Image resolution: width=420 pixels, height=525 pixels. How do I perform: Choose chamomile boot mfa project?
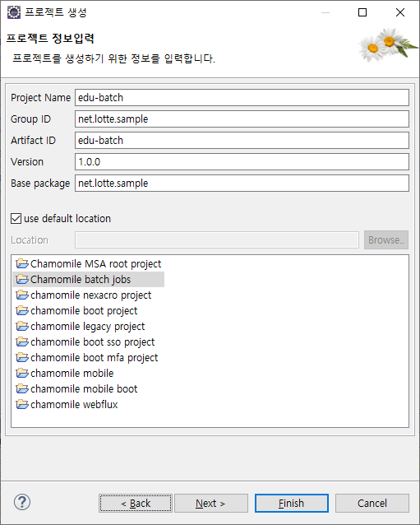click(94, 358)
